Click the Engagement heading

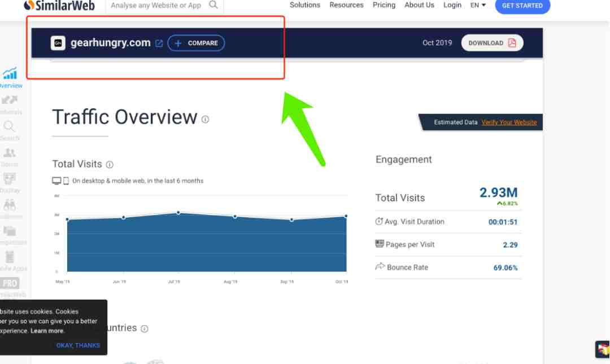(x=403, y=160)
